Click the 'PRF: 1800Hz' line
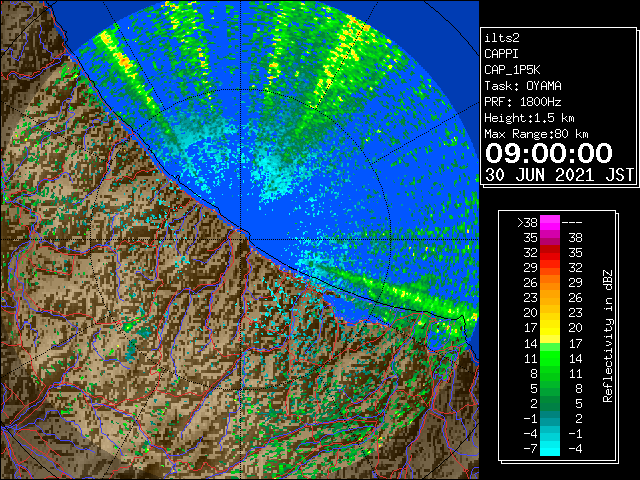 pos(523,102)
